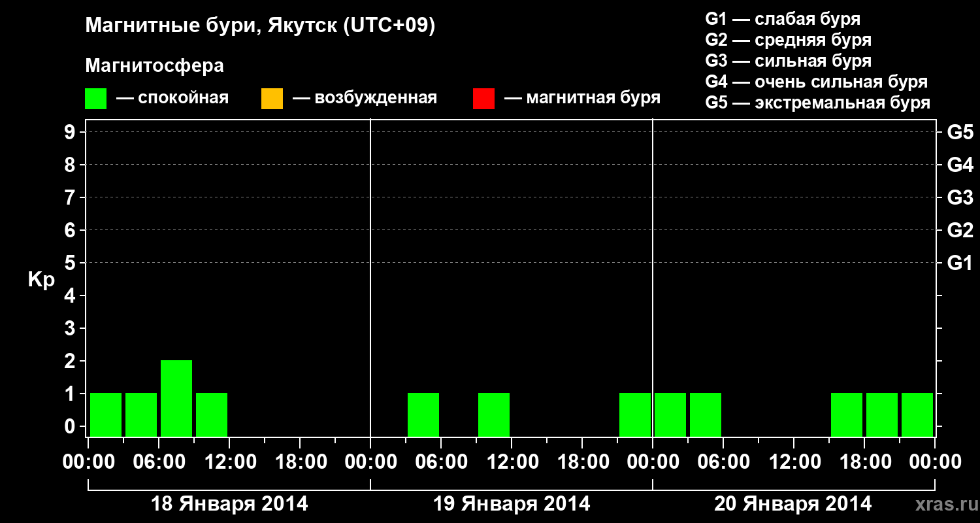Image resolution: width=980 pixels, height=523 pixels.
Task: Click the orange 'возбужденная' legend swatch
Action: coord(272,99)
